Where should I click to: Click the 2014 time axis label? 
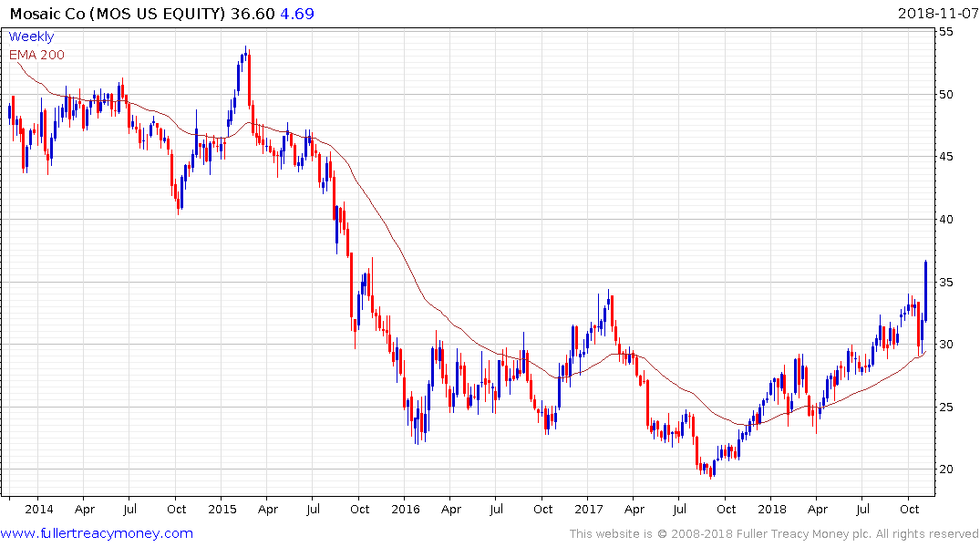pos(39,509)
